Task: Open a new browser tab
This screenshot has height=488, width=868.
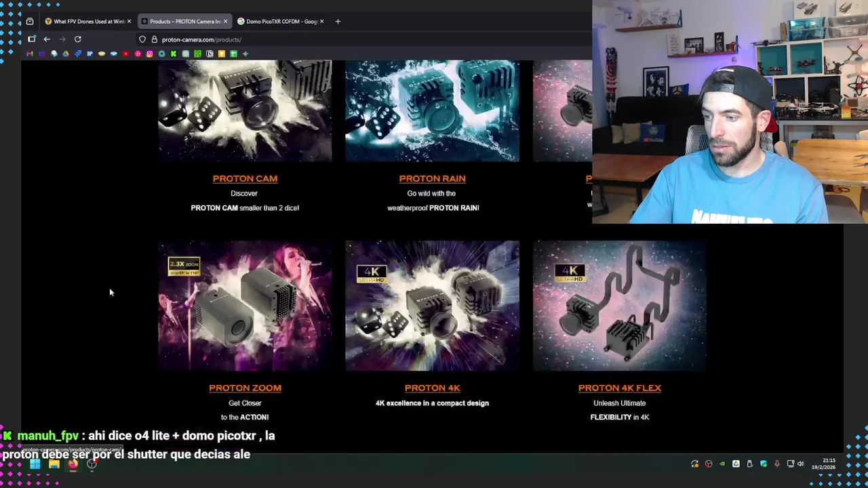Action: (x=338, y=21)
